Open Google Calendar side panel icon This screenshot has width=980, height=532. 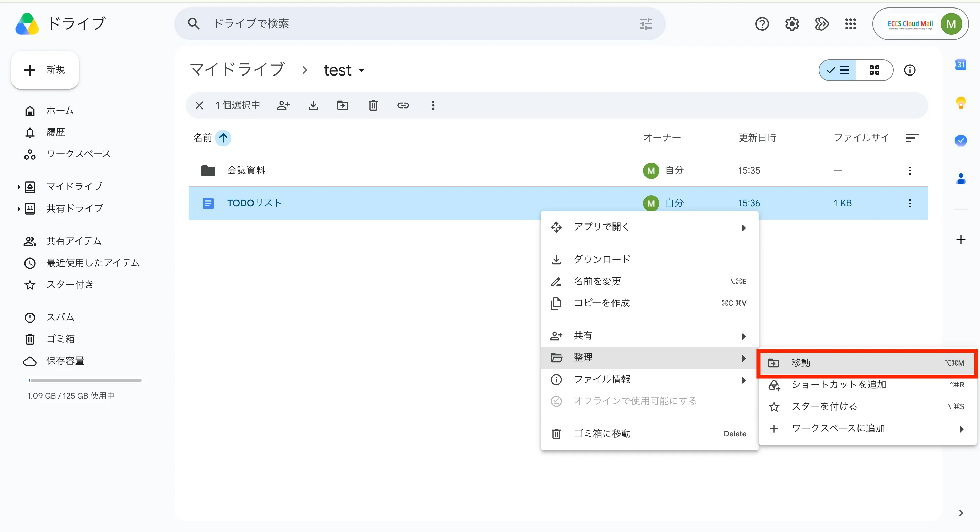click(x=961, y=65)
